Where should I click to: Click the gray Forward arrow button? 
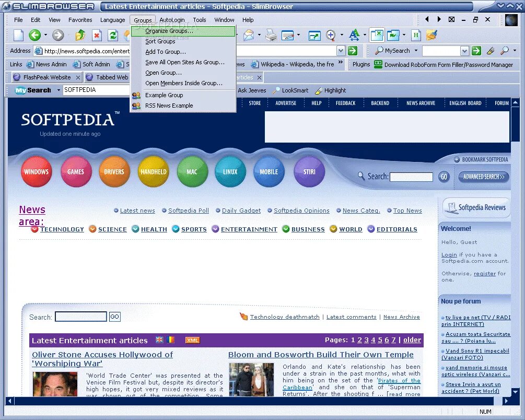[x=58, y=35]
